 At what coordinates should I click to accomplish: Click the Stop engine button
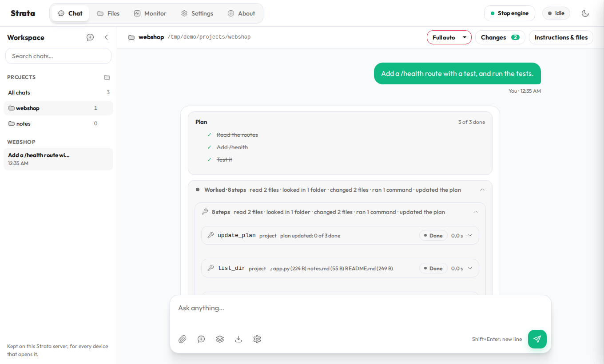(509, 13)
